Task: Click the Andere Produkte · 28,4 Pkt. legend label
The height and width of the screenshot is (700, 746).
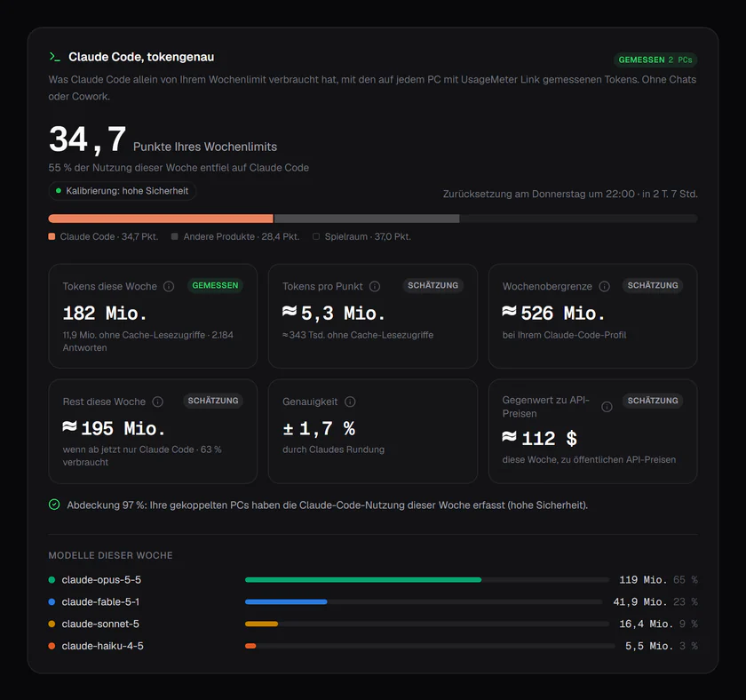Action: 242,236
